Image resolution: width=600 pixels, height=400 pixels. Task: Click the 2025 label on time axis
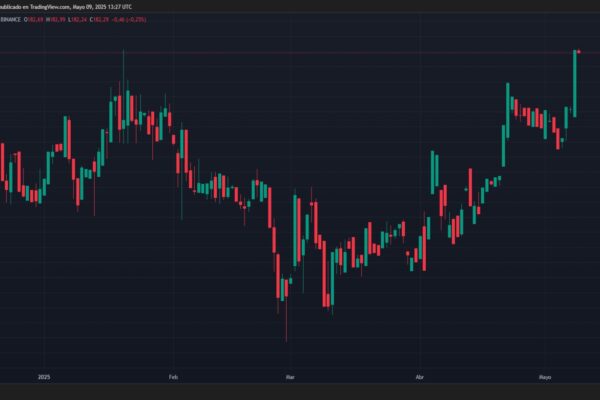pos(43,377)
